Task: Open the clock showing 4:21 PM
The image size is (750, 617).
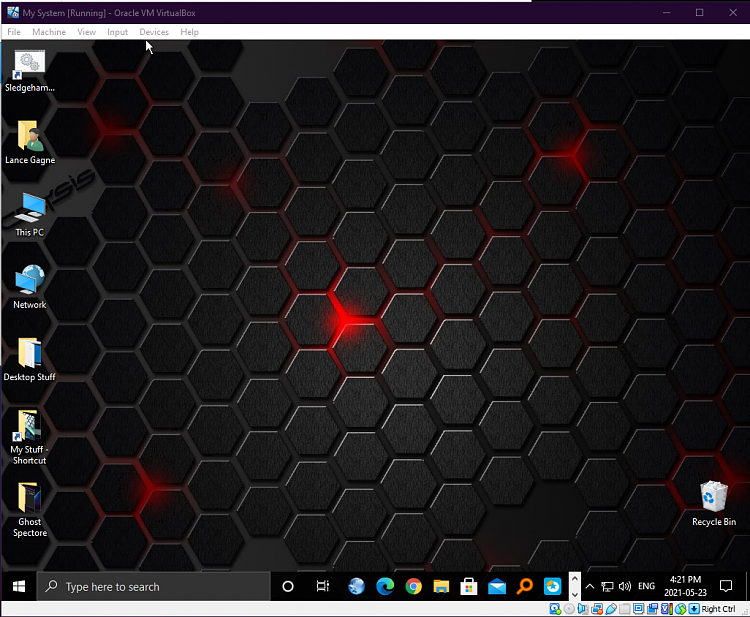Action: (685, 586)
